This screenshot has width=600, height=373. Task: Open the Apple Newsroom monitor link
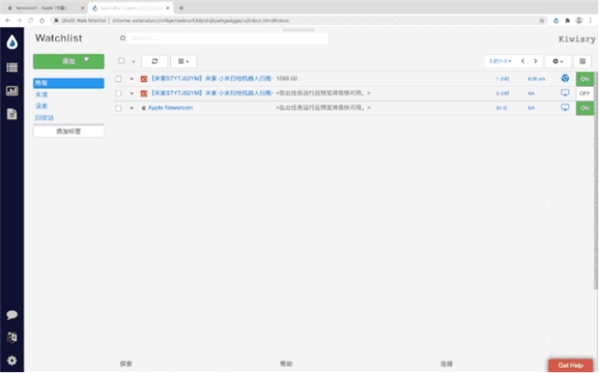point(170,108)
